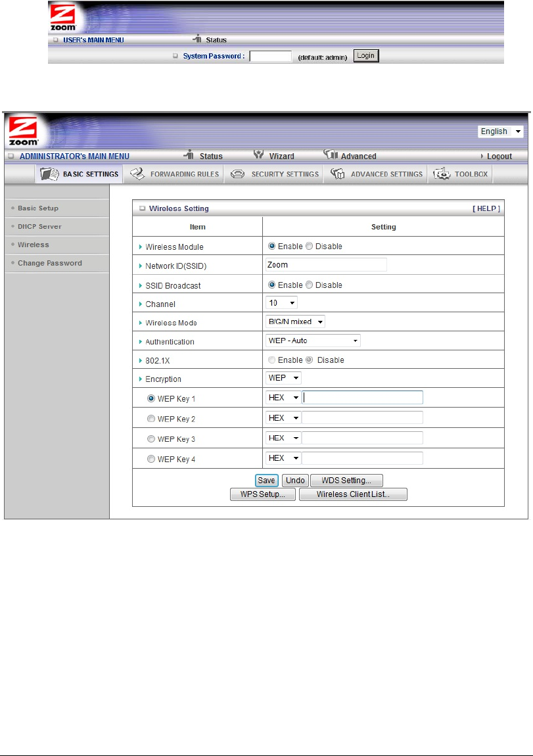Click the Logout link
Image resolution: width=533 pixels, height=756 pixels.
tap(499, 156)
